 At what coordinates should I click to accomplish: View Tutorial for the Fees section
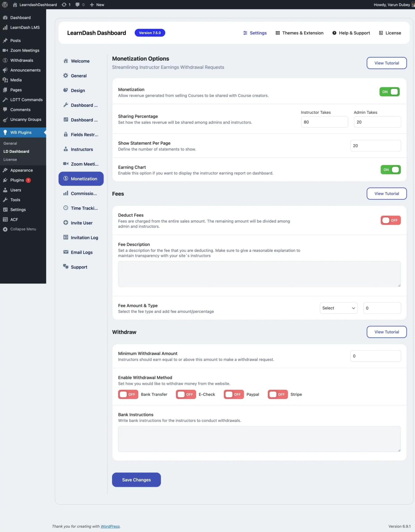(386, 193)
